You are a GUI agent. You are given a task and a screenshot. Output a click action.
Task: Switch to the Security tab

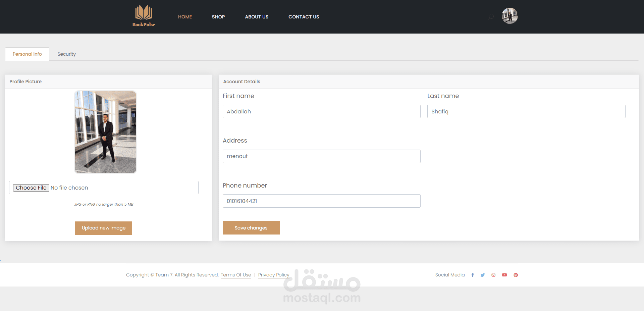pos(66,54)
